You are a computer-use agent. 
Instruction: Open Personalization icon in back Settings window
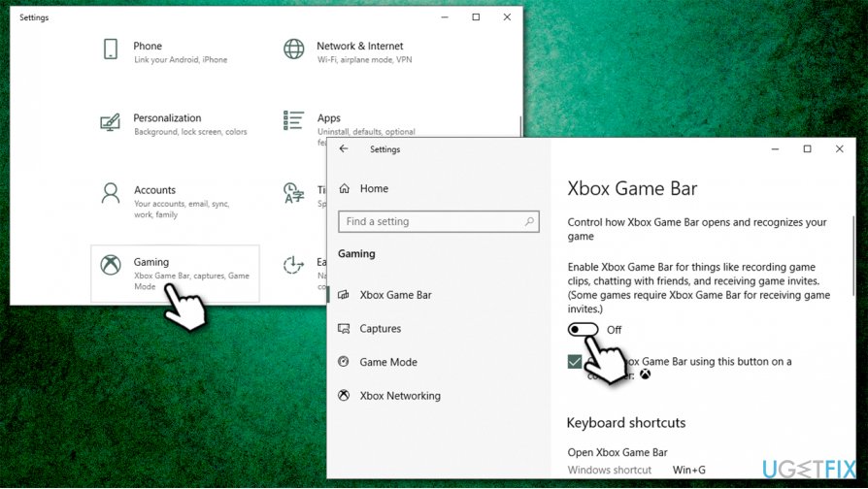pos(110,121)
